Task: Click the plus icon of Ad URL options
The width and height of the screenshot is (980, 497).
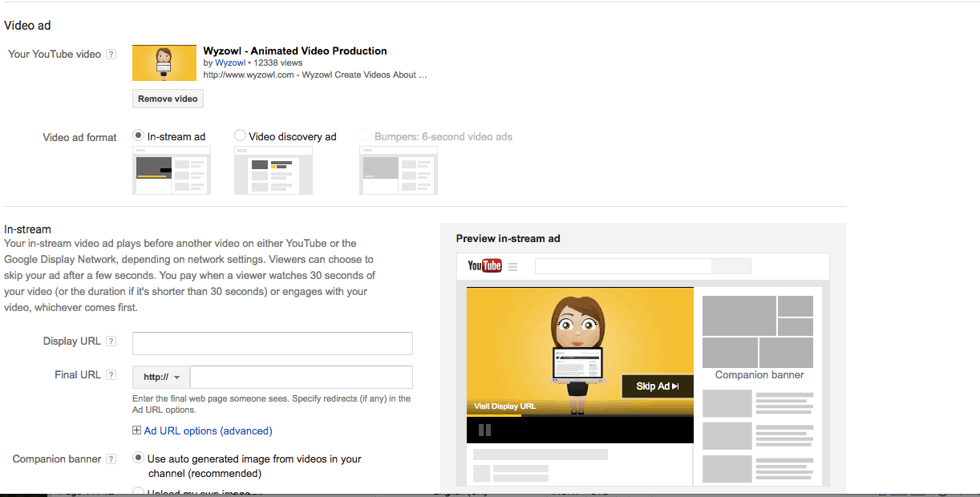Action: click(x=137, y=430)
